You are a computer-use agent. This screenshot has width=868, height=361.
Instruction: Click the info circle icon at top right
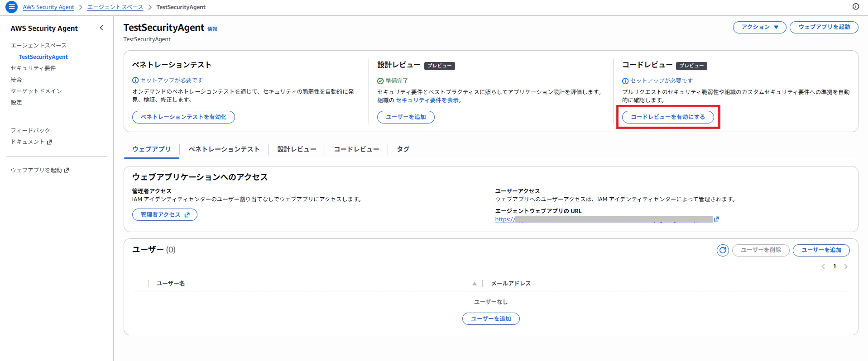pos(855,6)
